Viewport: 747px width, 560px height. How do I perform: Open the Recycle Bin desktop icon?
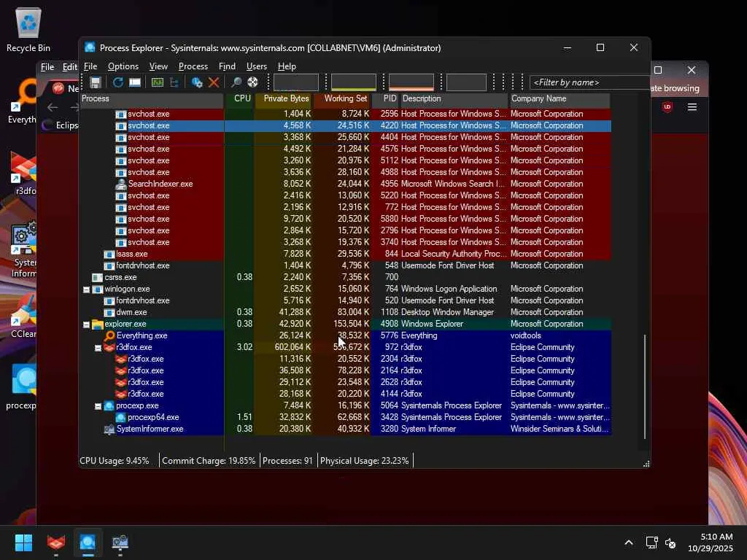[28, 29]
